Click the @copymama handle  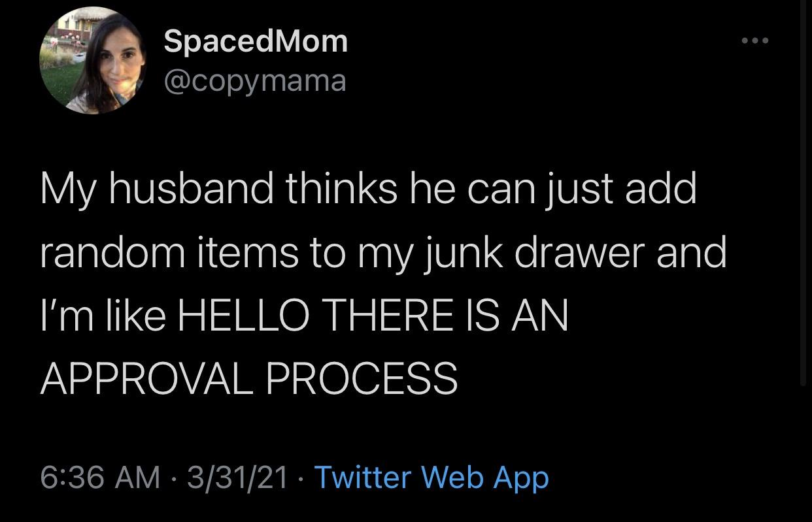[254, 81]
